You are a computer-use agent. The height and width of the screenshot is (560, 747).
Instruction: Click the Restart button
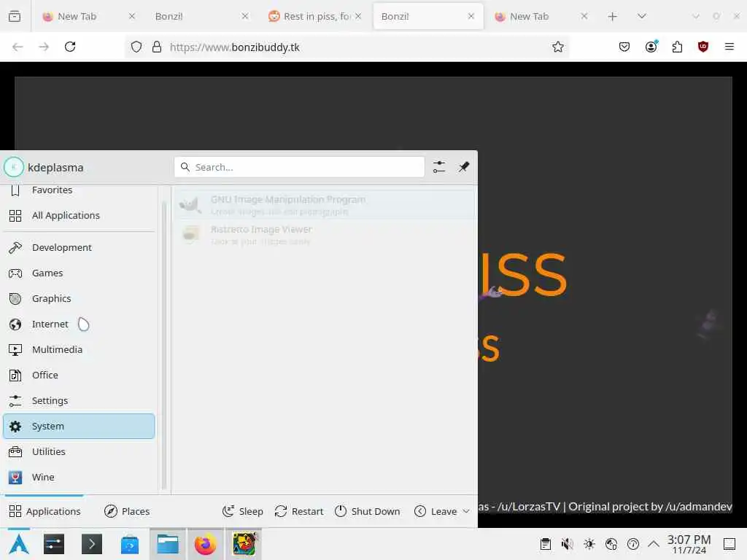click(298, 511)
